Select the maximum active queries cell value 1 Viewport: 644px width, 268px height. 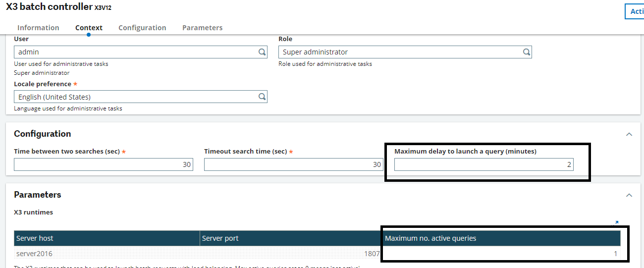[502, 254]
